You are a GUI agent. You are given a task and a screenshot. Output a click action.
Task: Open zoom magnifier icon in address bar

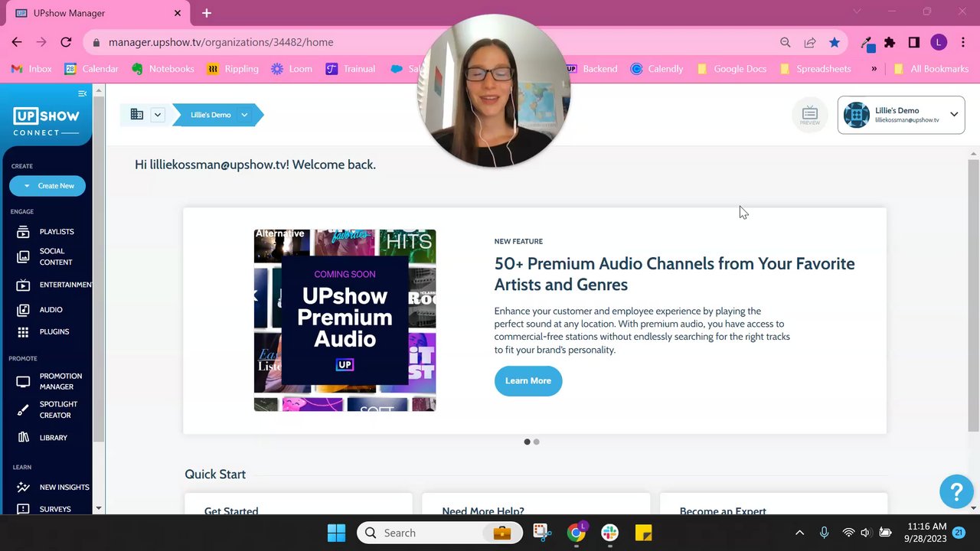click(x=786, y=42)
